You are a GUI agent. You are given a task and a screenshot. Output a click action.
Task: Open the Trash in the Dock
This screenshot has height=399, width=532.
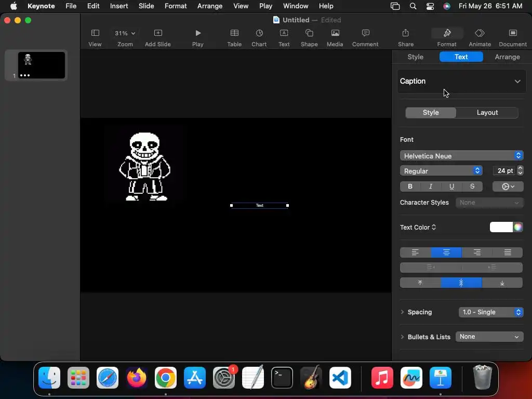[x=482, y=377]
